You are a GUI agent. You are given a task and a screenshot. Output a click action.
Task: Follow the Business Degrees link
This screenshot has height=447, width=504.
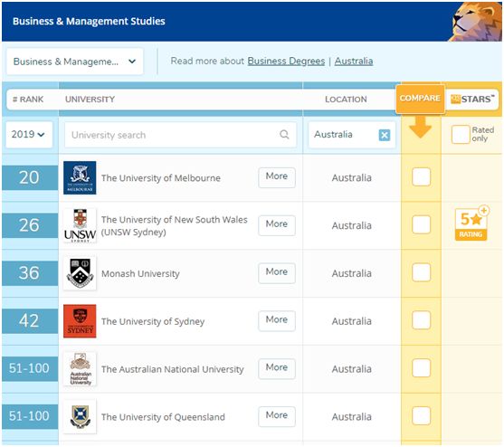(x=286, y=61)
